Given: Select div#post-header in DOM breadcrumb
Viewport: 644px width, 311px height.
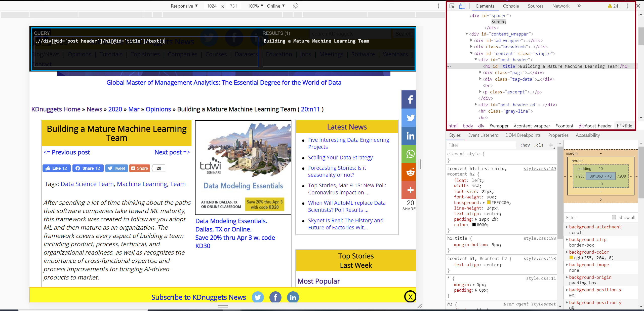Looking at the screenshot, I should pyautogui.click(x=595, y=126).
